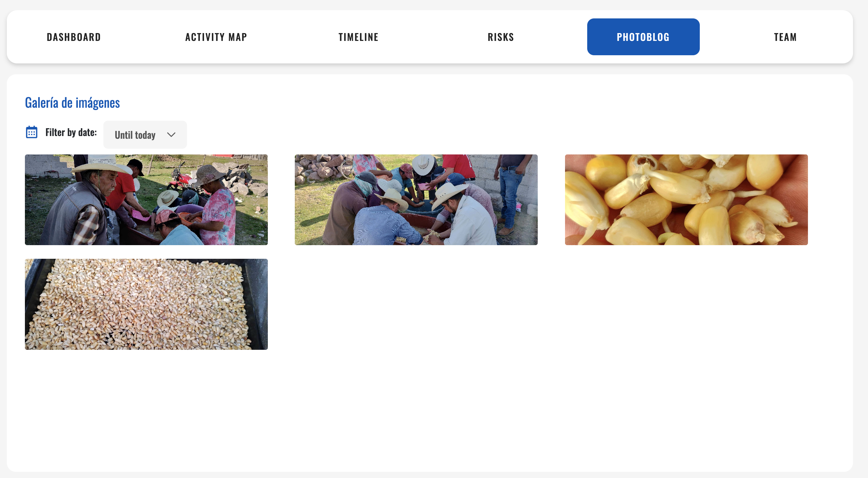Image resolution: width=868 pixels, height=478 pixels.
Task: Click the active Photoblog tab
Action: (643, 37)
